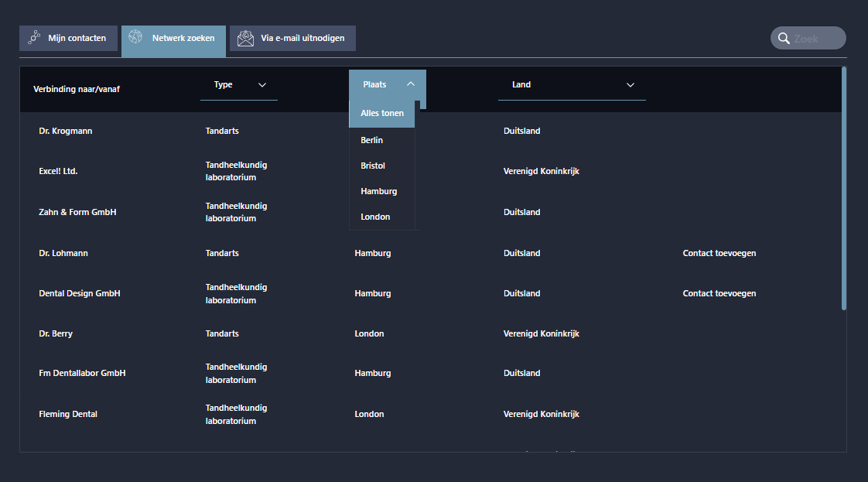The width and height of the screenshot is (868, 482).
Task: Choose Berlin from the Plaats list
Action: [372, 140]
